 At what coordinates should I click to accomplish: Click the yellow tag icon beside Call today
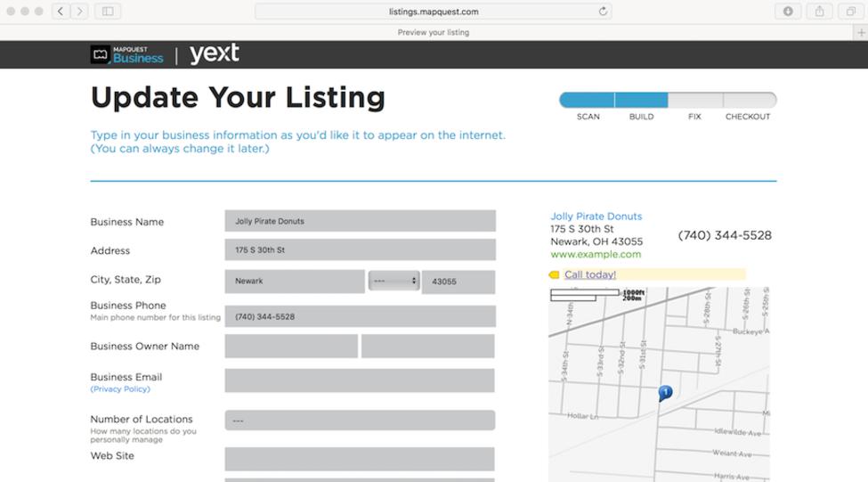point(554,274)
